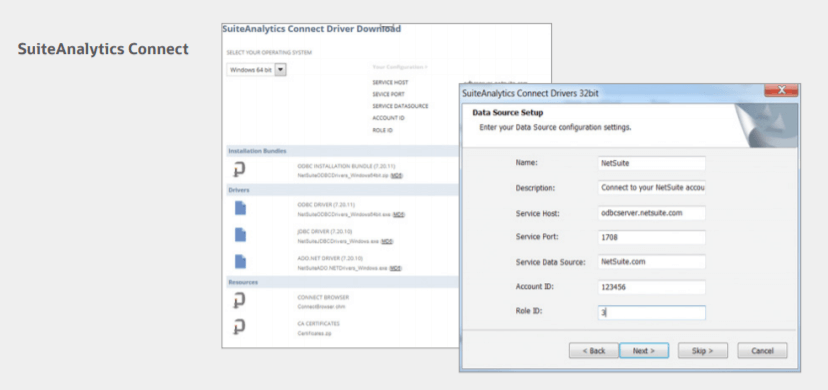
Task: Click the CA Certificates download icon
Action: 239,327
